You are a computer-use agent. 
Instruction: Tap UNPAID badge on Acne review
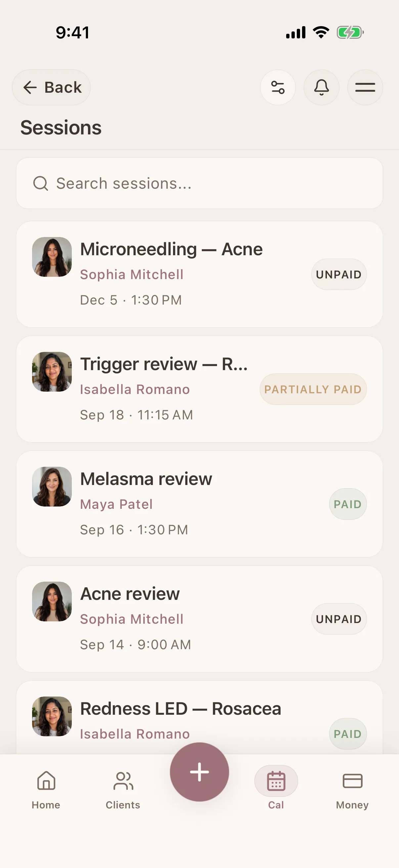[339, 619]
